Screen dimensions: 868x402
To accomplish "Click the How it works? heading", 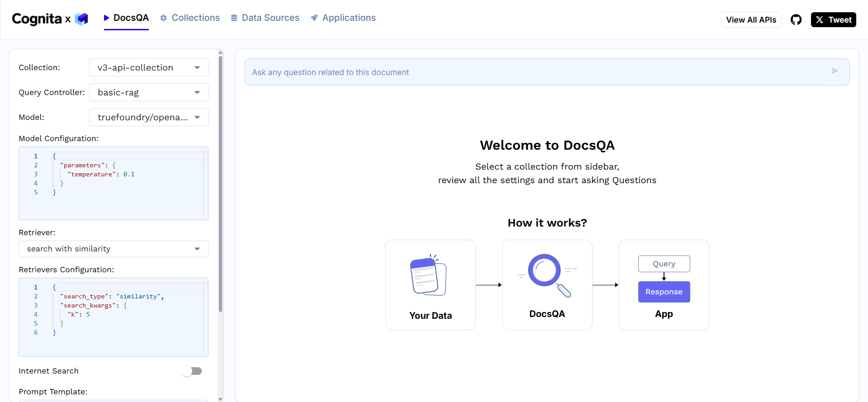I will click(547, 223).
